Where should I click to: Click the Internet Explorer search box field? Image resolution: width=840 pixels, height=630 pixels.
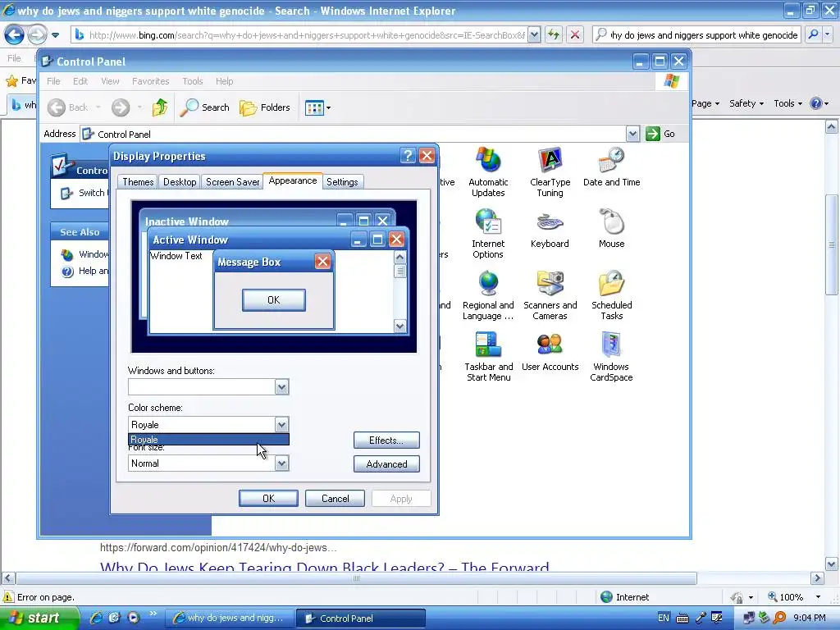pos(703,35)
